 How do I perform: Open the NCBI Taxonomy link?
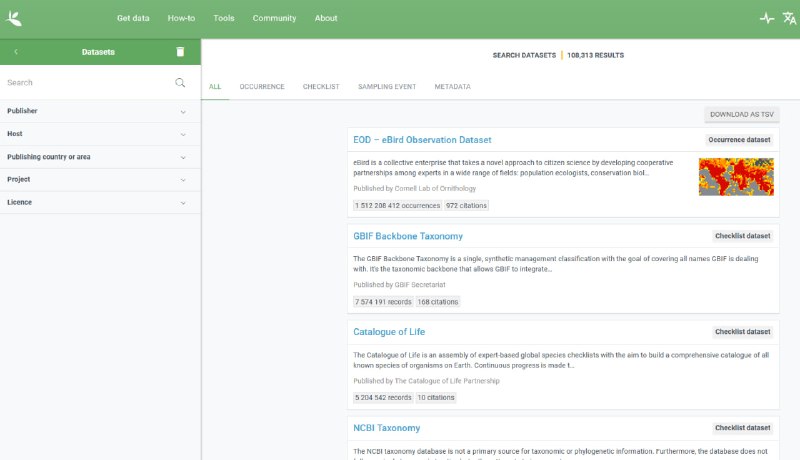pos(386,428)
